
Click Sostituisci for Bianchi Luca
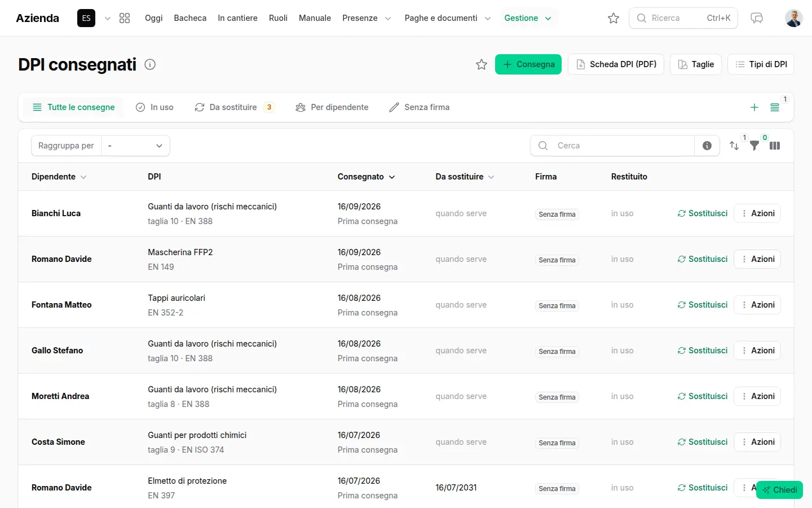point(703,213)
